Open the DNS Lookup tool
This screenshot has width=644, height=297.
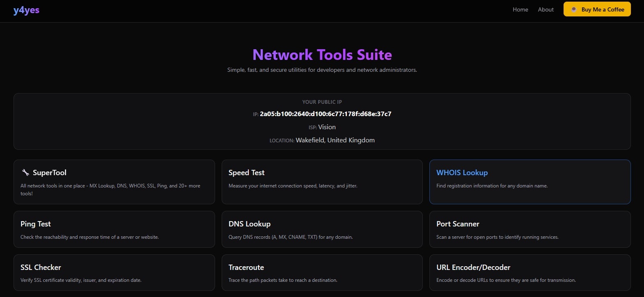(x=322, y=229)
